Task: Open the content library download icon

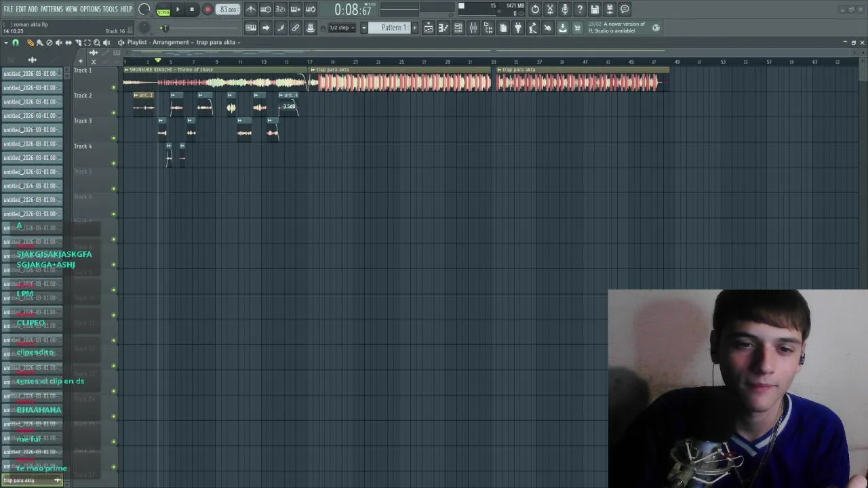Action: (x=563, y=28)
